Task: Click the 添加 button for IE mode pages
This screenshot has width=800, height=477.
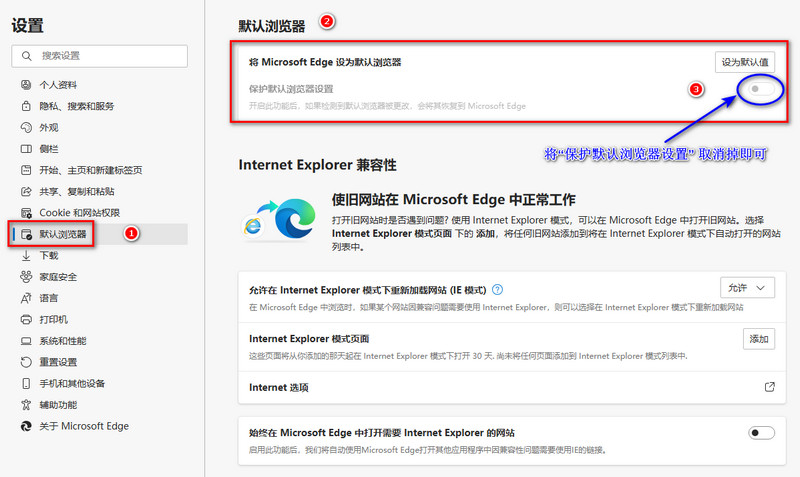Action: [x=759, y=339]
